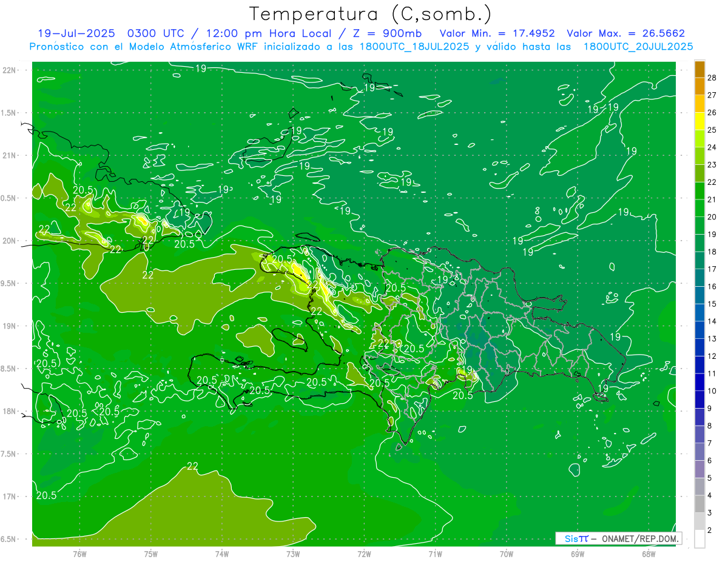This screenshot has width=728, height=562.
Task: Click the legend value 28
Action: [712, 78]
